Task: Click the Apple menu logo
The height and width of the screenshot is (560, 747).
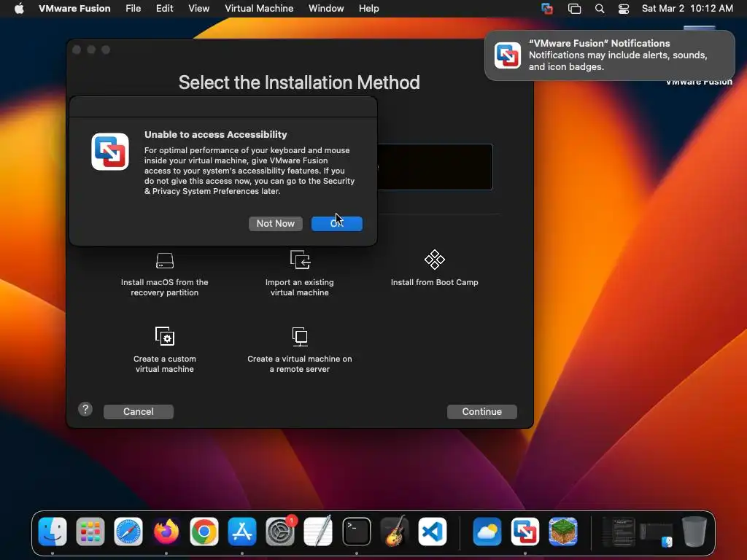Action: click(x=19, y=9)
